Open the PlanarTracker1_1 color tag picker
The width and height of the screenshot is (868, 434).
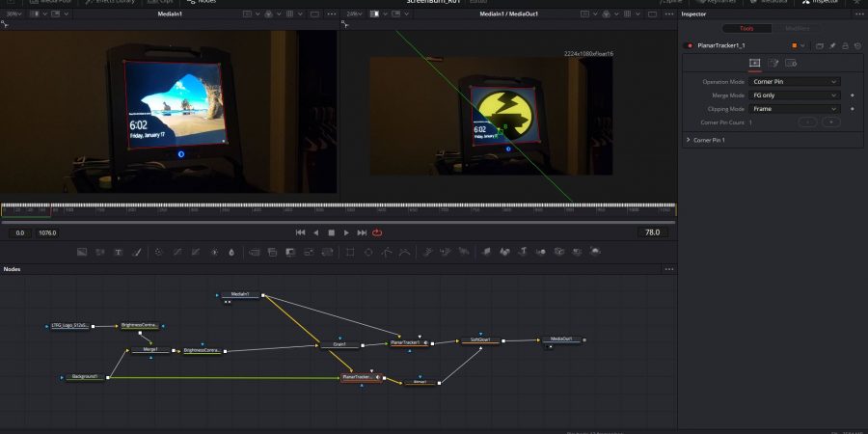(x=797, y=45)
